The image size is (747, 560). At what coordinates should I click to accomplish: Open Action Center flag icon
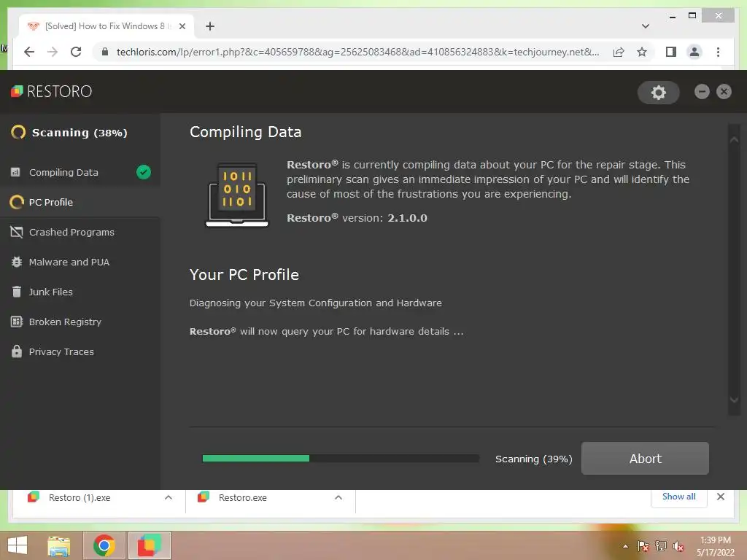tap(643, 546)
